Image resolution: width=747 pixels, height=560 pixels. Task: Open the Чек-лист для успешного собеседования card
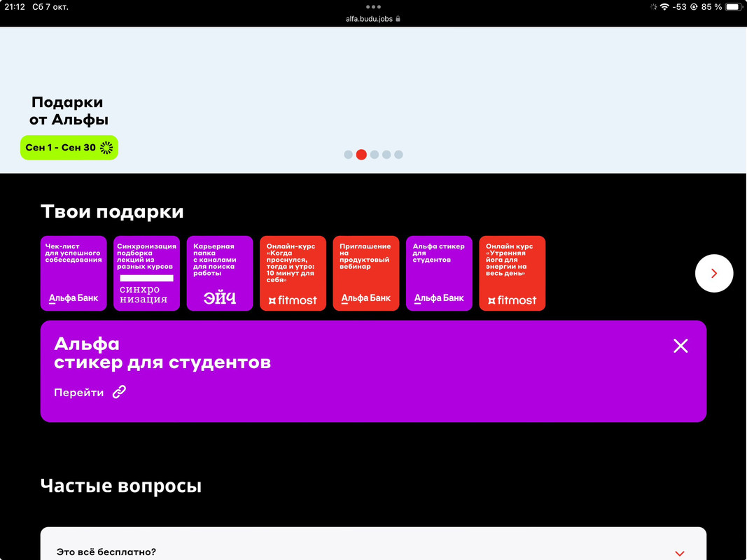(x=74, y=273)
